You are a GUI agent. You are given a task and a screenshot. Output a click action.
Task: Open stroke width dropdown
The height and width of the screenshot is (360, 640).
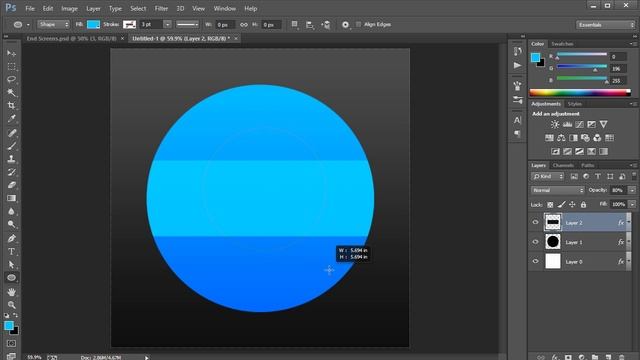(167, 24)
